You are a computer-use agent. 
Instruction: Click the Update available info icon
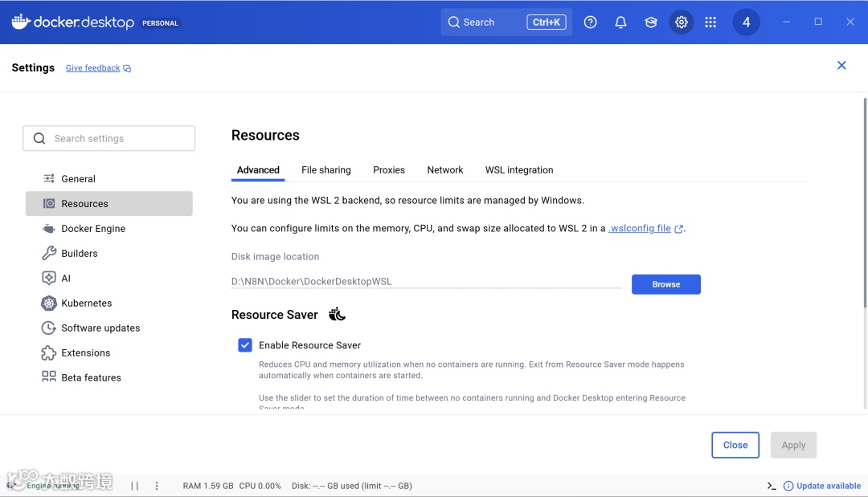pyautogui.click(x=788, y=486)
